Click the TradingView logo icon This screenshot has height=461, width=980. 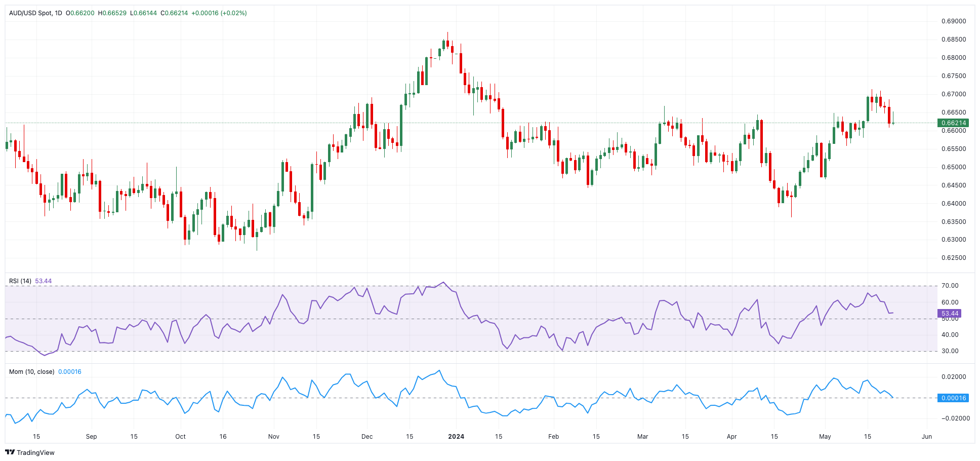pos(10,452)
